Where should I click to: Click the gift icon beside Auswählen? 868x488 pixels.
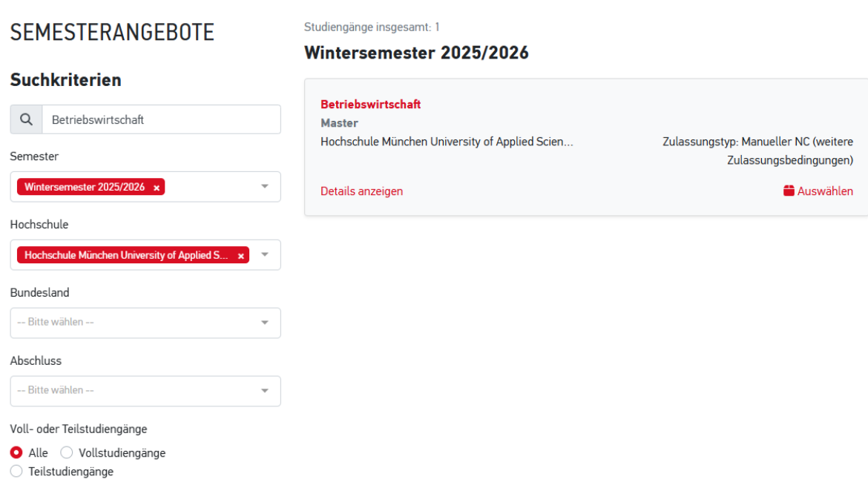(x=789, y=191)
